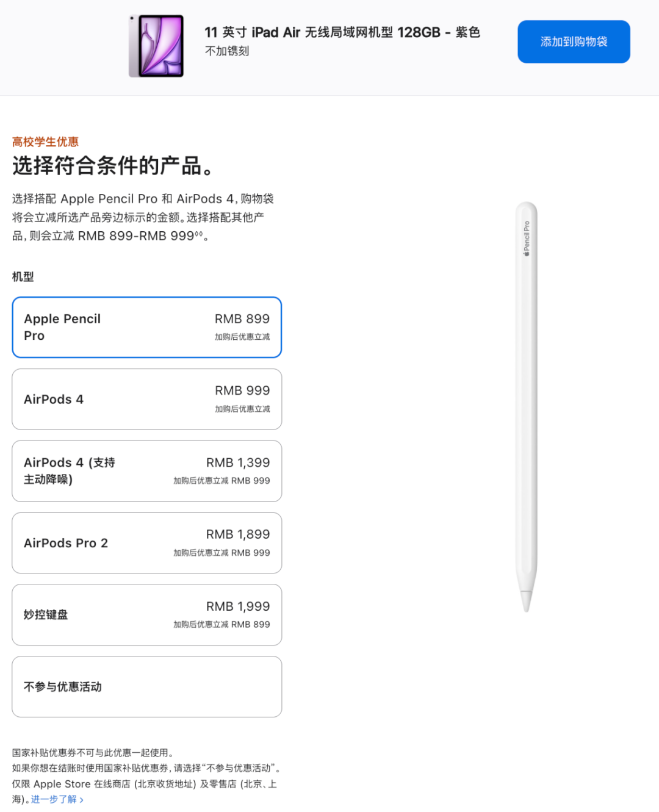Click the RMB 1,399 price for noise-cancelling AirPods 4
Screen dimensions: 659x812
tap(238, 462)
